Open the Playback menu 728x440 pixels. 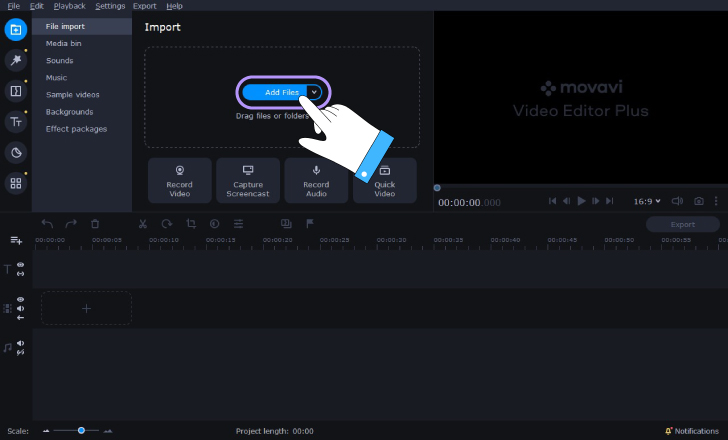pyautogui.click(x=69, y=6)
